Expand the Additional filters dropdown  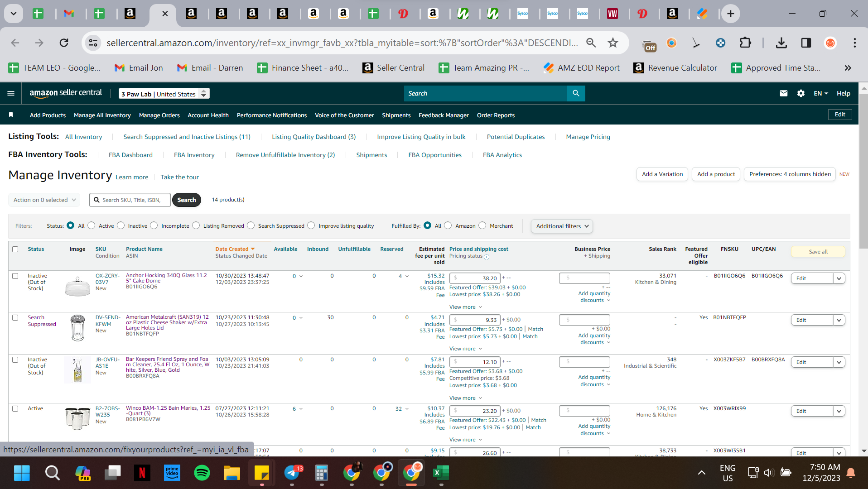pyautogui.click(x=562, y=226)
